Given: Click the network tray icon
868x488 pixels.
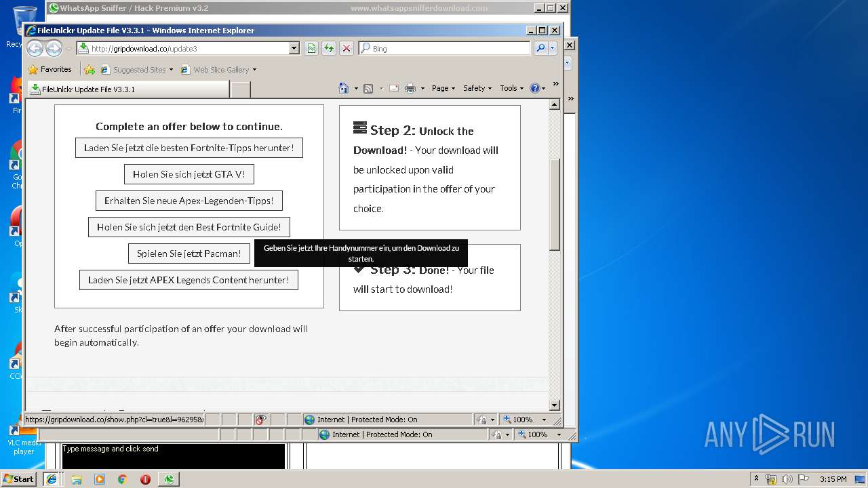Looking at the screenshot, I should coord(771,479).
